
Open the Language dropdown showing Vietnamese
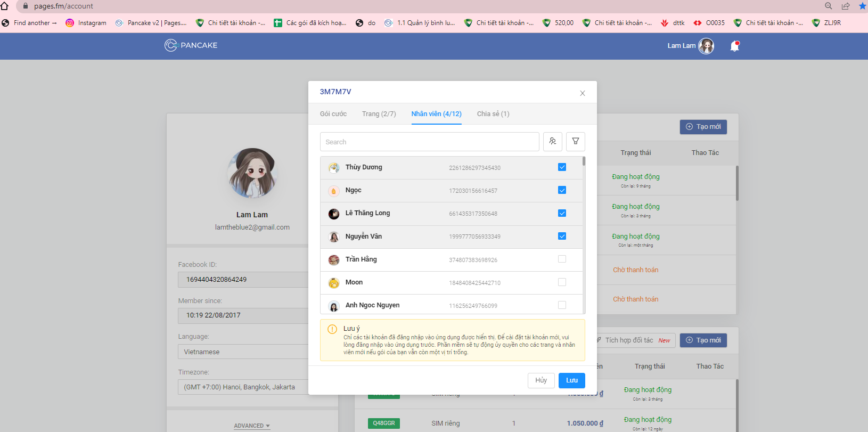243,352
